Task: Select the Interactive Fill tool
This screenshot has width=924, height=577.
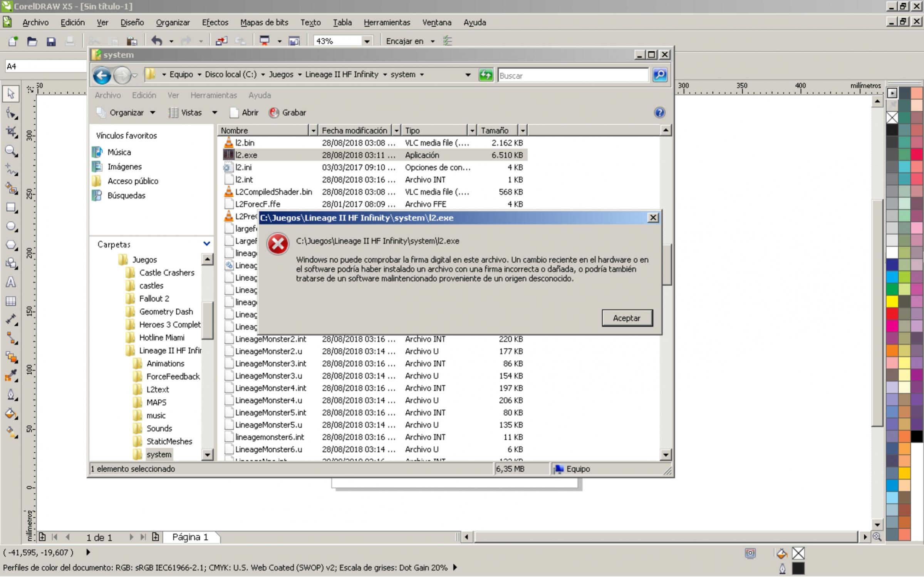Action: point(11,433)
